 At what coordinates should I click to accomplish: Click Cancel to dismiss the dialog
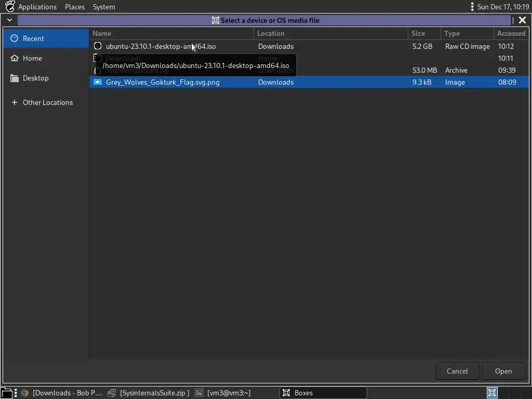(457, 371)
